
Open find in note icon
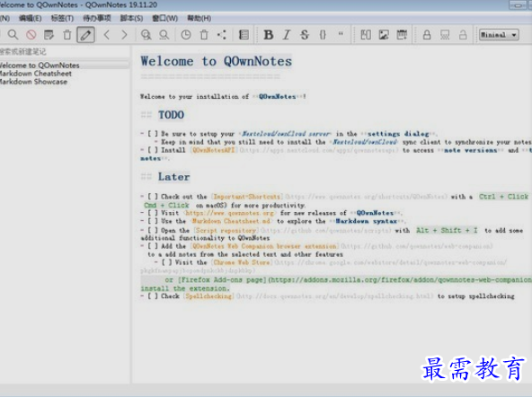coord(146,35)
